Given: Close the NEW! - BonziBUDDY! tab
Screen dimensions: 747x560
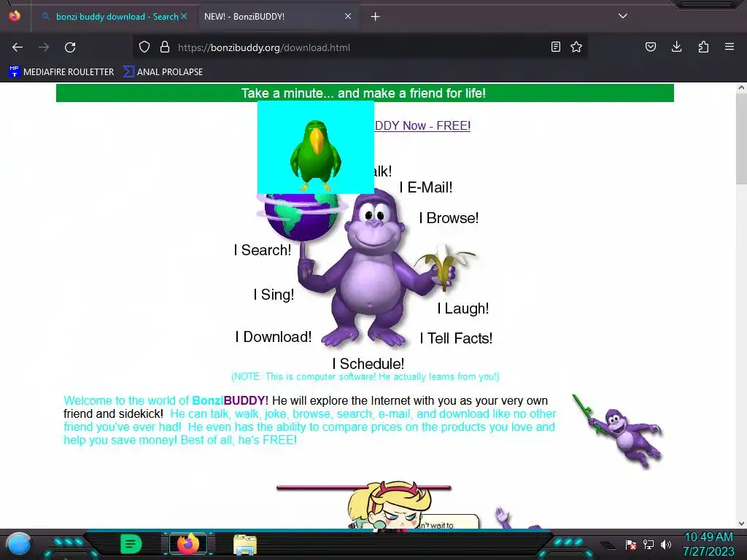Looking at the screenshot, I should click(348, 16).
